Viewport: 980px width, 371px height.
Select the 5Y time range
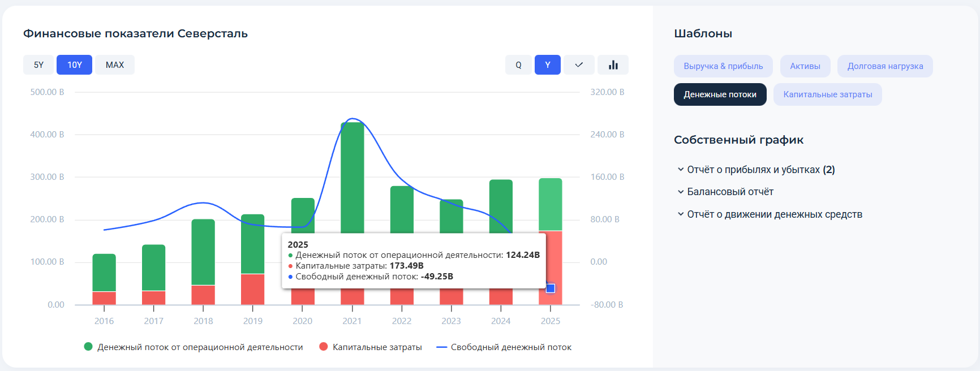tap(38, 65)
